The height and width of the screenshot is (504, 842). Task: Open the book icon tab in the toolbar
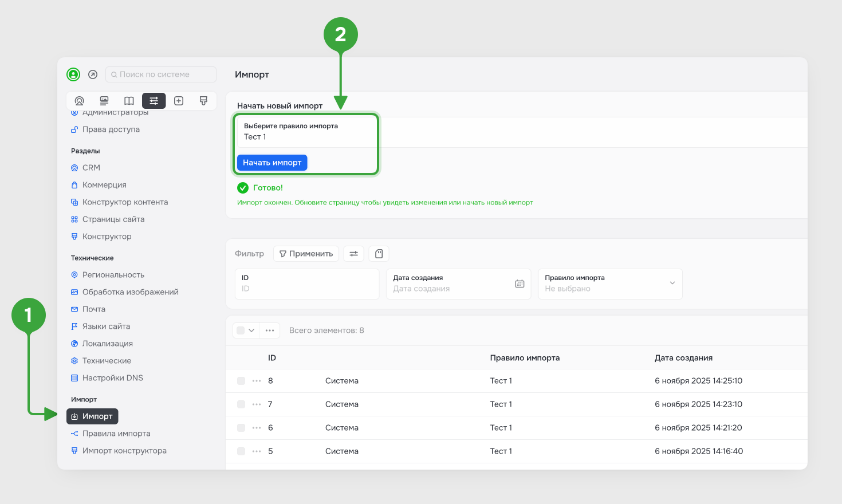point(129,101)
